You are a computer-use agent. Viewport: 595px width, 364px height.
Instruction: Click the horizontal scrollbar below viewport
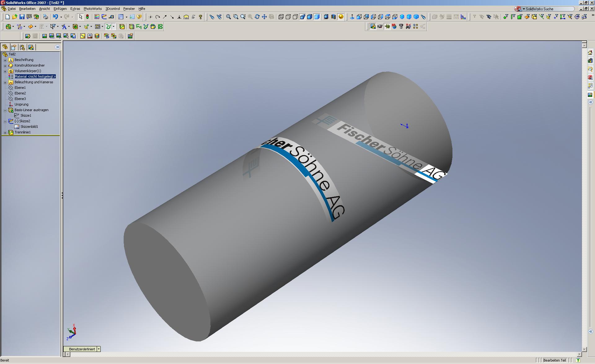[322, 354]
